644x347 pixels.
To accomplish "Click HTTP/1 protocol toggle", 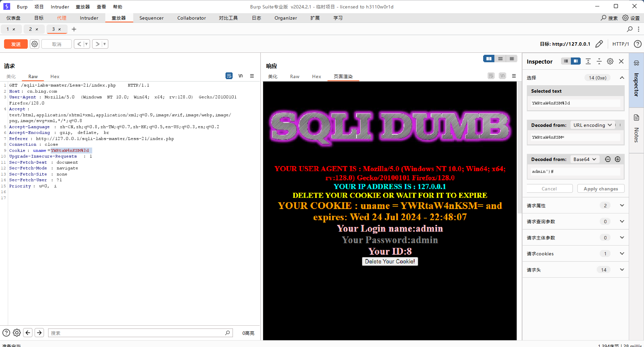I will [621, 44].
